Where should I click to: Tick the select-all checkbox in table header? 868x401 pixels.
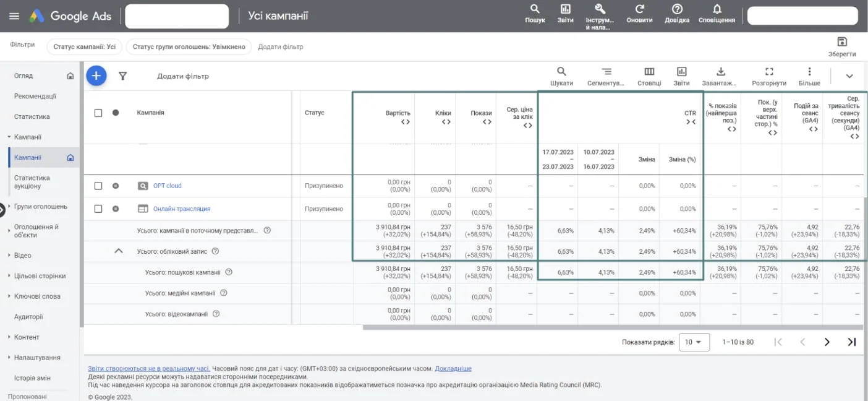(98, 113)
